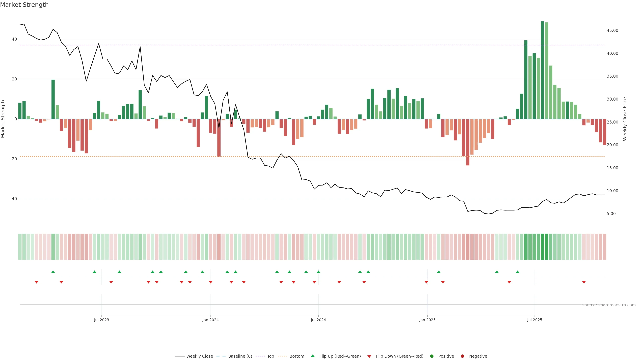This screenshot has width=644, height=362.
Task: Click Flip Up green triangle legend icon
Action: tap(312, 356)
